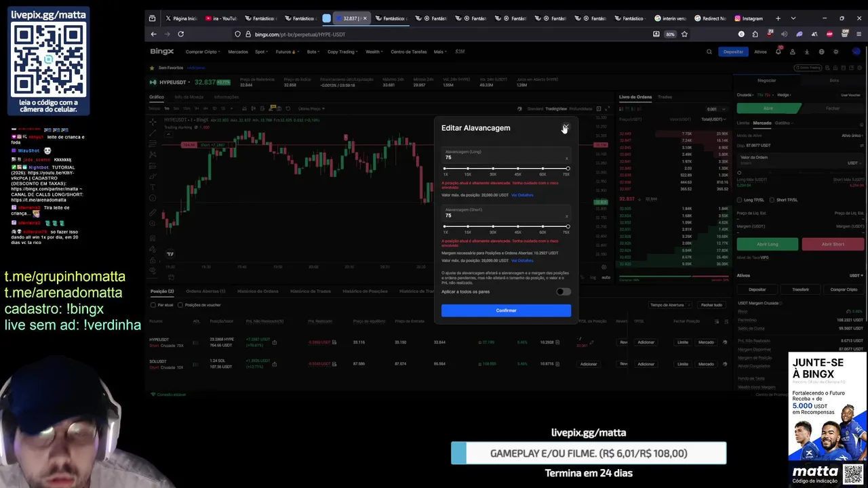Image resolution: width=868 pixels, height=488 pixels.
Task: Toggle the theme sun icon
Action: coord(836,52)
